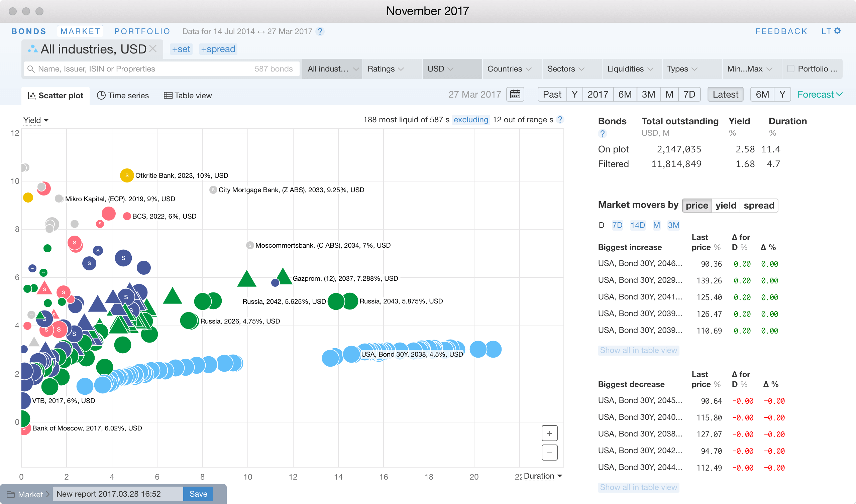Toggle market movers by yield

[726, 206]
